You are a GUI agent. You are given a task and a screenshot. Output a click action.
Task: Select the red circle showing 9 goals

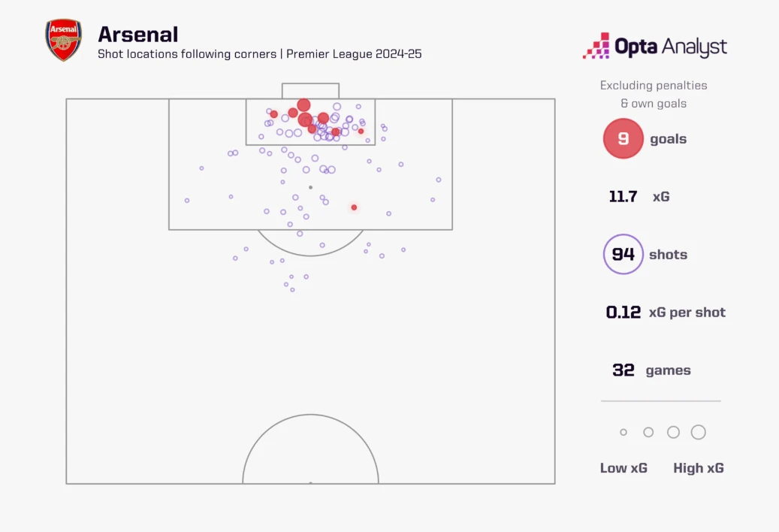pos(623,139)
